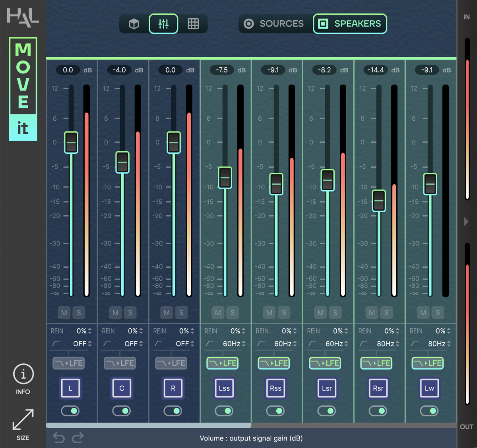Image resolution: width=477 pixels, height=448 pixels.
Task: Click the -14.4 dB value field on Rsr channel
Action: 376,70
